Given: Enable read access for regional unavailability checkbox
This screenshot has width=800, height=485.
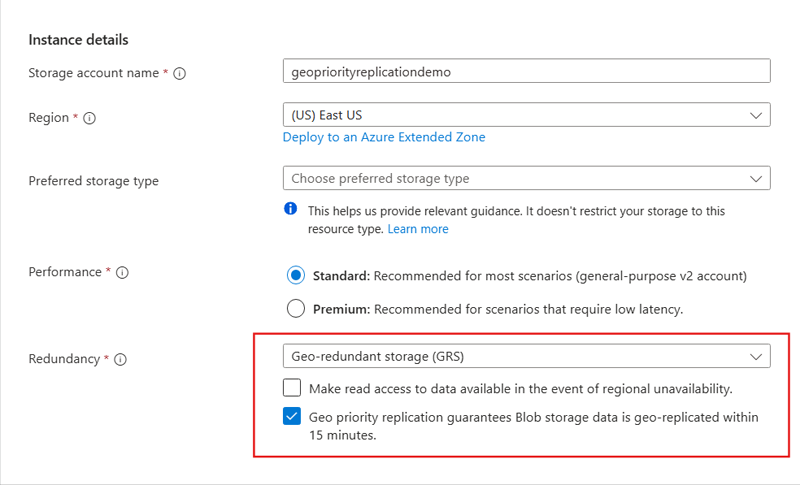Looking at the screenshot, I should (292, 388).
